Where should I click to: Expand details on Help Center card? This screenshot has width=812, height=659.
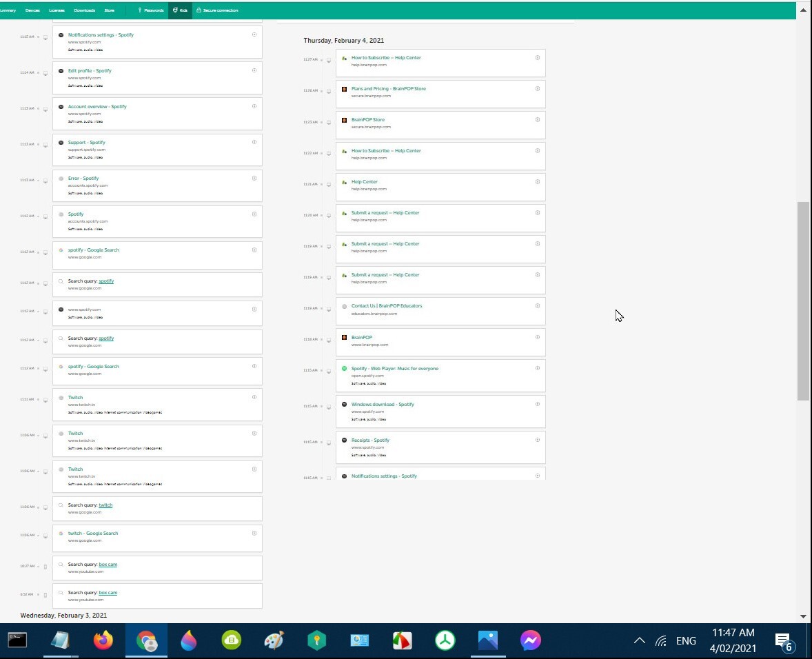(x=538, y=182)
